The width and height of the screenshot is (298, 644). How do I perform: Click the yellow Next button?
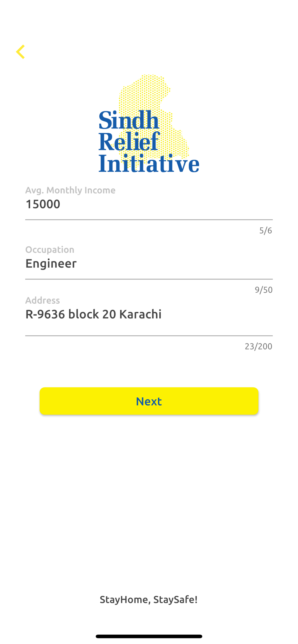[x=149, y=401]
